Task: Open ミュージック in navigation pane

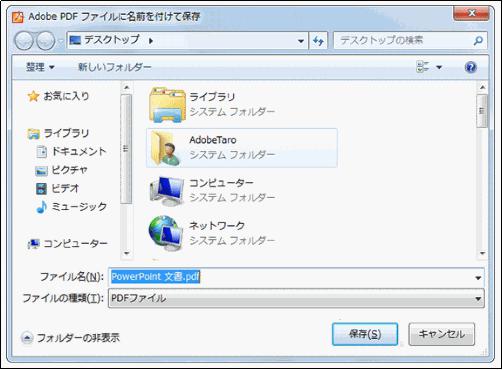Action: [x=79, y=207]
